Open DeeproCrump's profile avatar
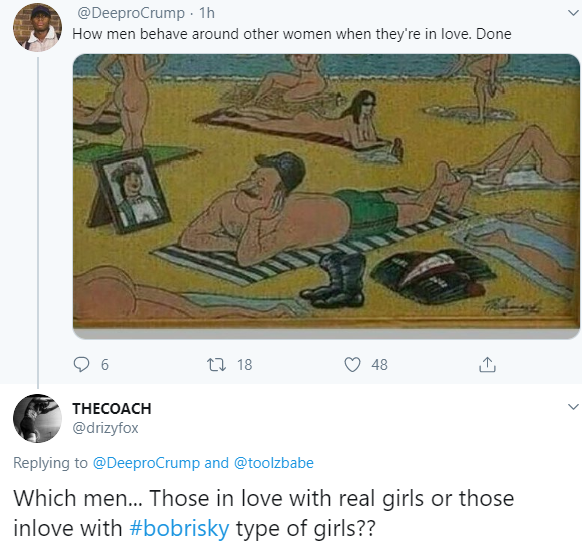 point(37,27)
